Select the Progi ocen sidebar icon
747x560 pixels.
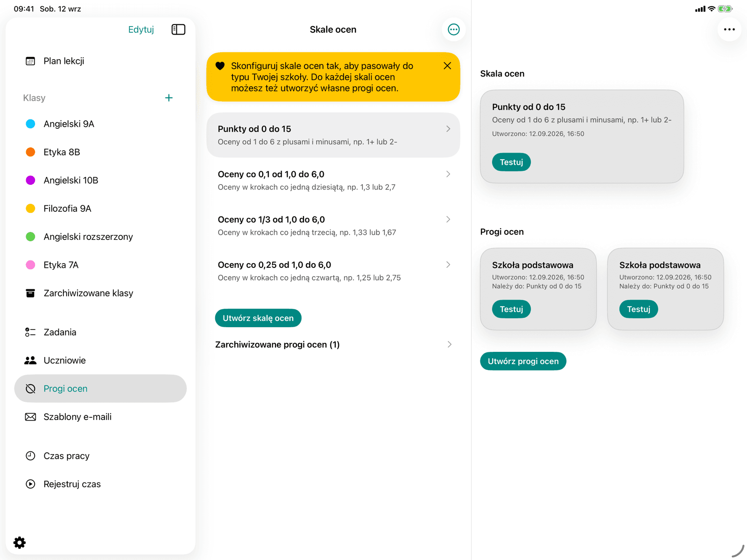30,389
